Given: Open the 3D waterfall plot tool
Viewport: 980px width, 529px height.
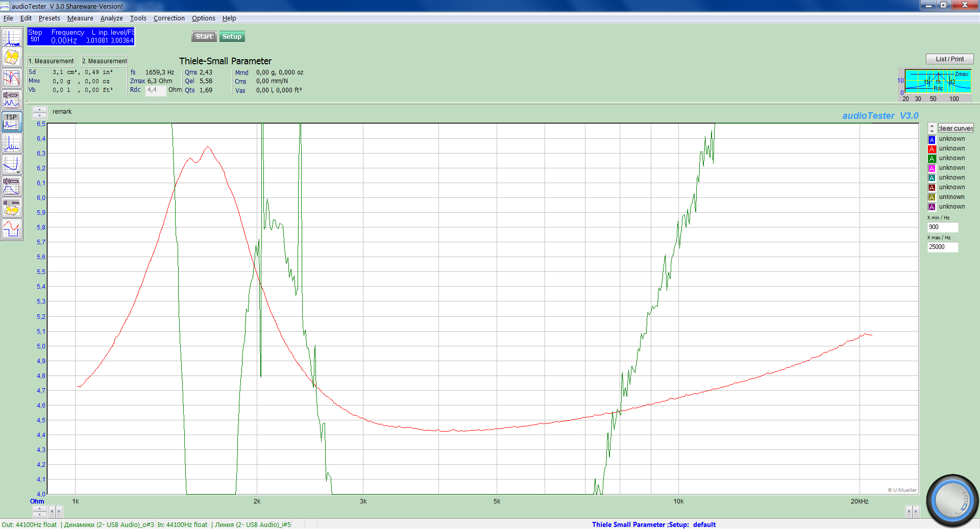Looking at the screenshot, I should 11,58.
